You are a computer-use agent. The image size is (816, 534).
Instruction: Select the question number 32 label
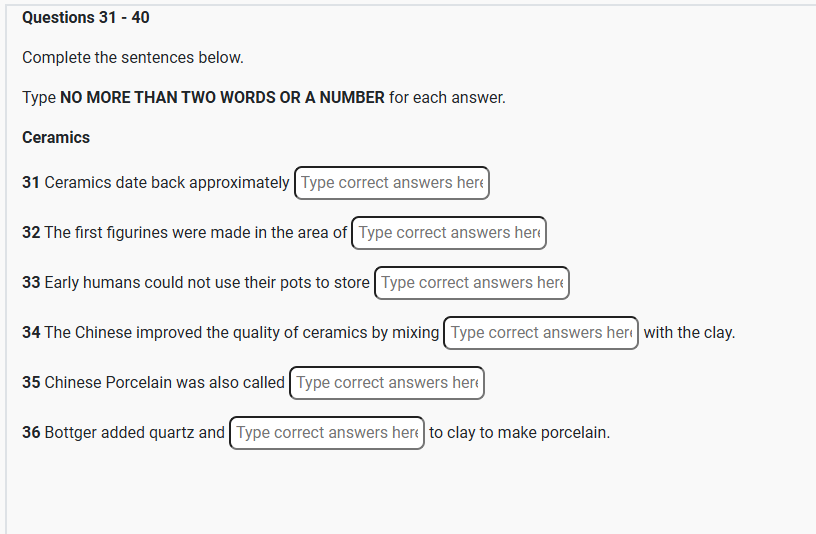(31, 233)
